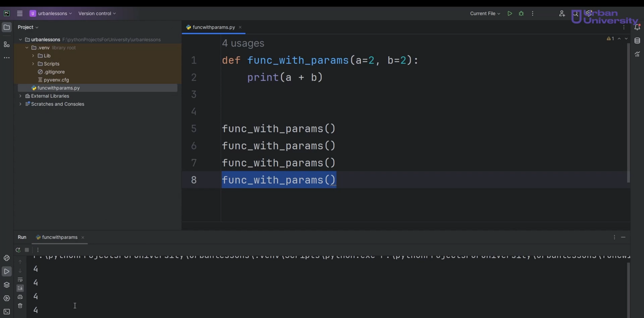Open the Structure tool window icon
644x318 pixels.
pos(6,45)
